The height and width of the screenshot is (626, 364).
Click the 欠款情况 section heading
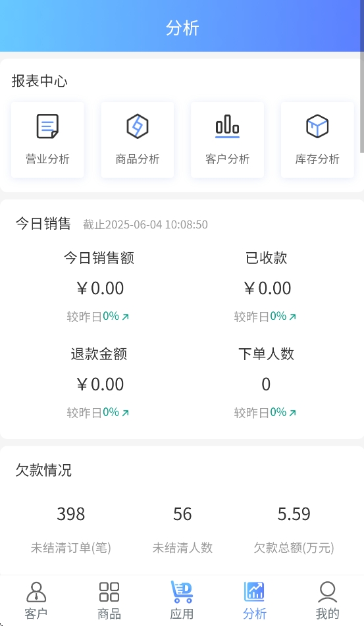pyautogui.click(x=43, y=470)
